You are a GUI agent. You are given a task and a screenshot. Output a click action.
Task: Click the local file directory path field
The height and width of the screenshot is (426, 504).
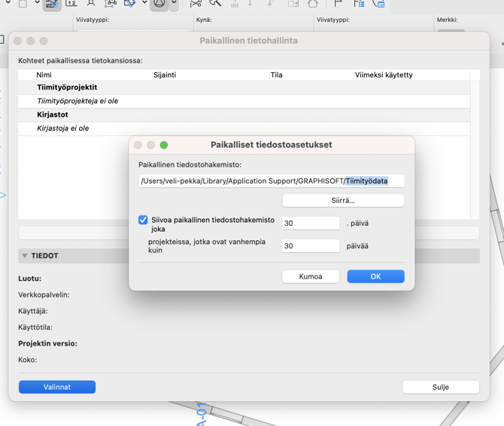click(x=272, y=181)
